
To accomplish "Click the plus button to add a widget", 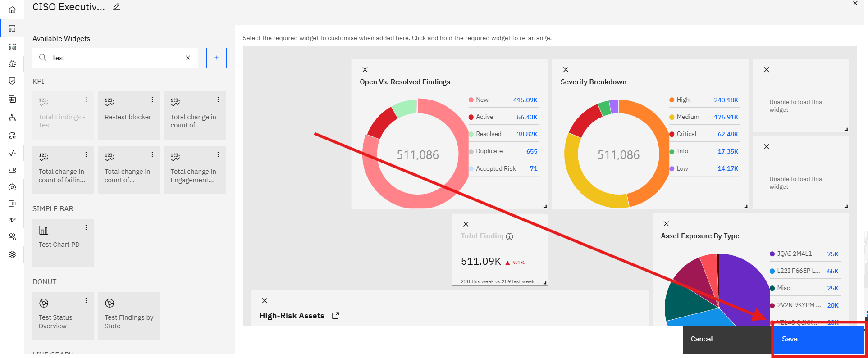I will point(216,58).
